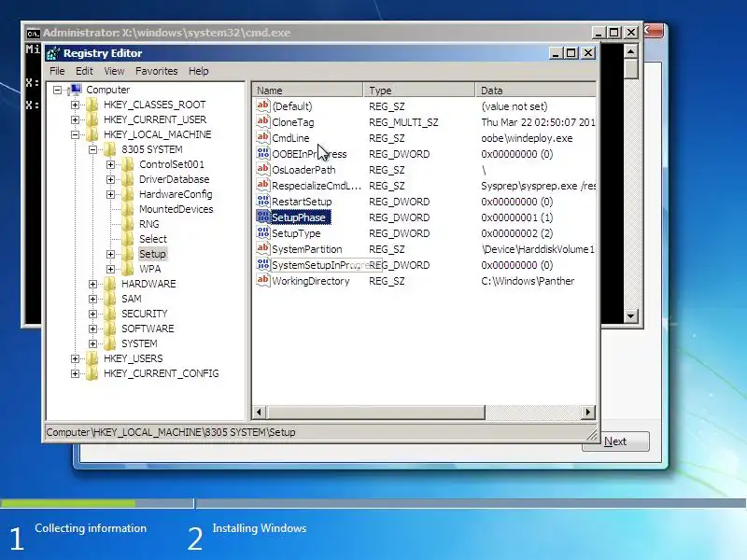Click the horizontal scrollbar right arrow

tap(588, 413)
